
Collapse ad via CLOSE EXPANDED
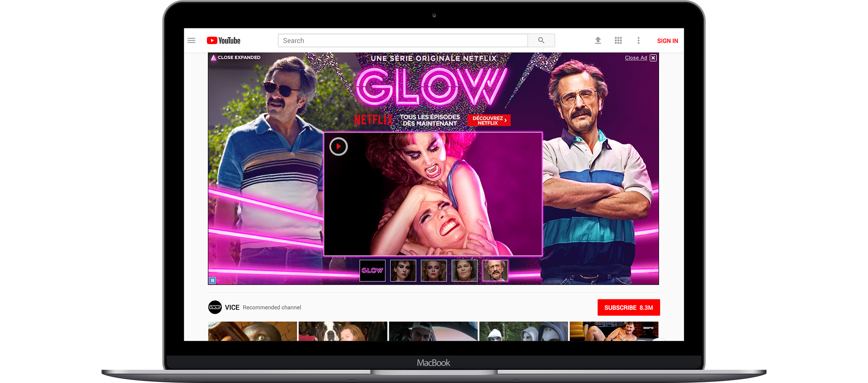[236, 57]
